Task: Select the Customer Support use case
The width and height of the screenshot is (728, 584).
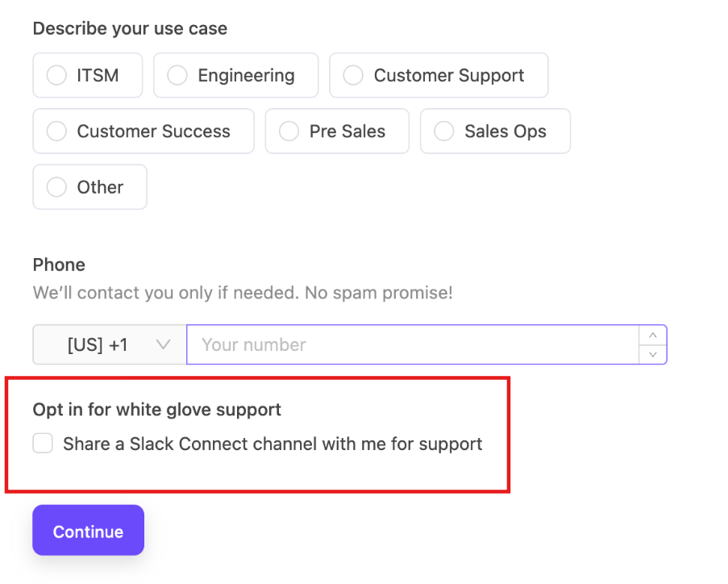Action: [438, 75]
